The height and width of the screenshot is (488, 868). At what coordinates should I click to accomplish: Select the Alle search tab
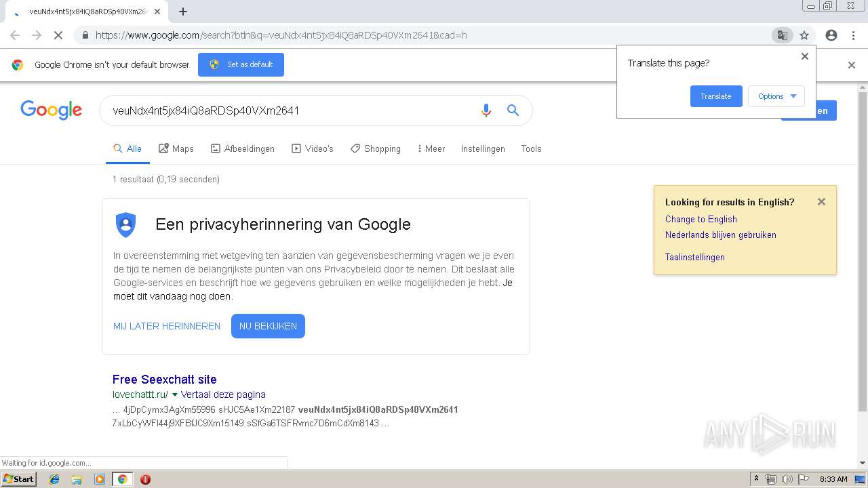(x=127, y=148)
